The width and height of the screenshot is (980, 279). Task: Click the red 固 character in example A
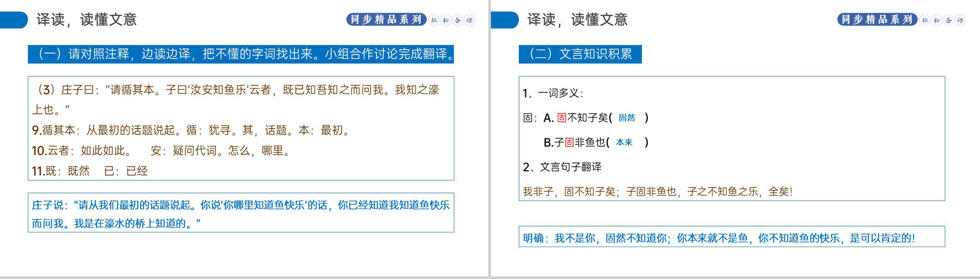[562, 118]
